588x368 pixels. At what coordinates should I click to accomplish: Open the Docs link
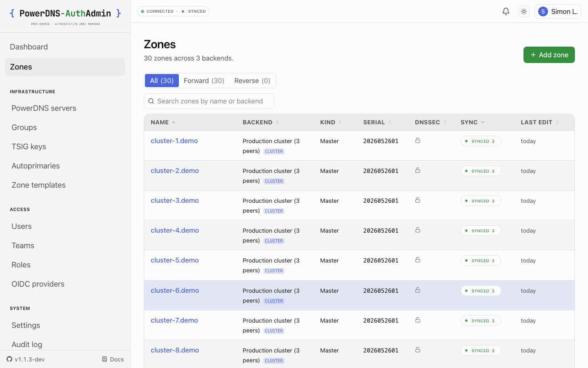click(x=113, y=359)
